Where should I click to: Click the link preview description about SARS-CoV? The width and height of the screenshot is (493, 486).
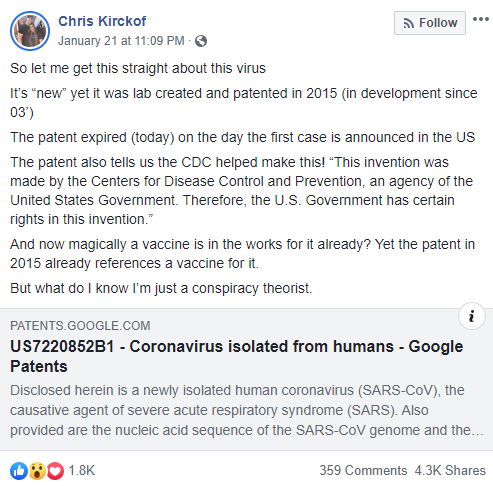click(x=247, y=410)
